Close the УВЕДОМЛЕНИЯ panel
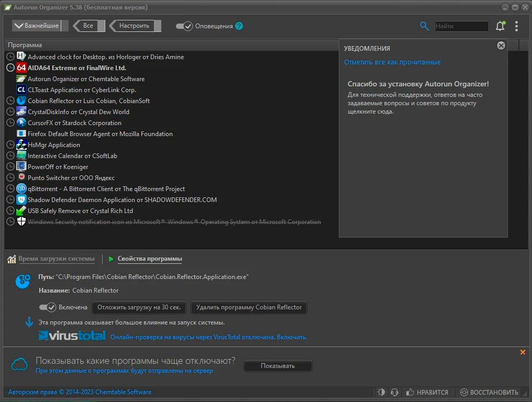This screenshot has width=532, height=402. pyautogui.click(x=501, y=46)
